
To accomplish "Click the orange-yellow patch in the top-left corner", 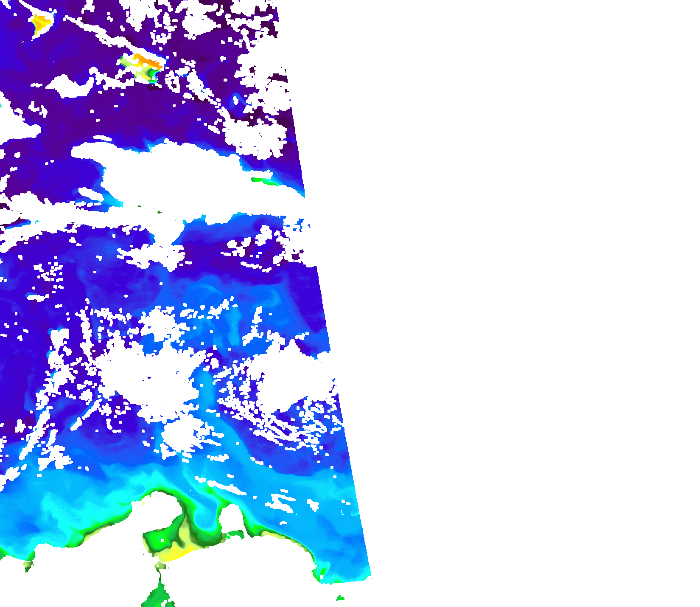I will (40, 23).
